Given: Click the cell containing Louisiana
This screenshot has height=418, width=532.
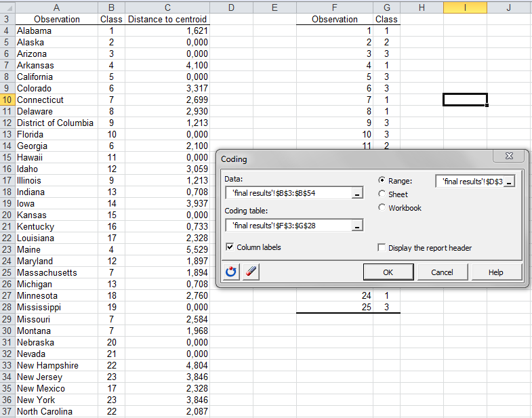Looking at the screenshot, I should [x=57, y=238].
